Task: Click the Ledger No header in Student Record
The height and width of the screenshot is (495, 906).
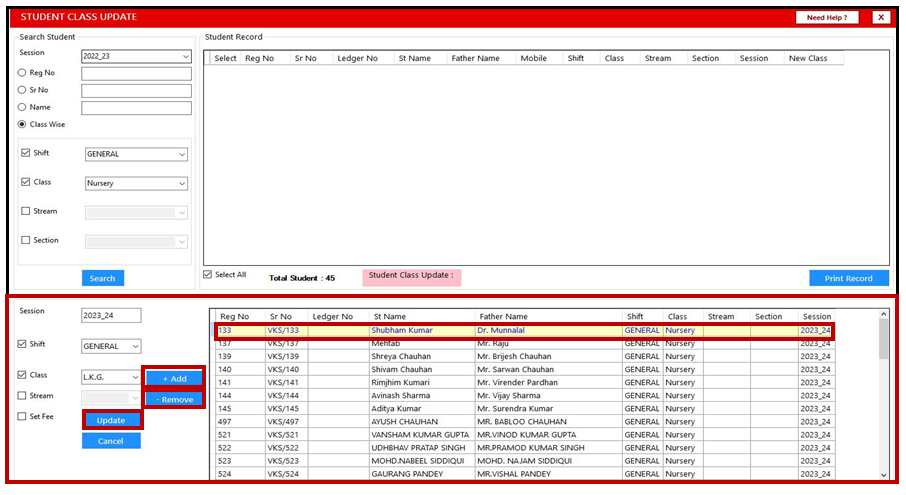Action: 358,58
